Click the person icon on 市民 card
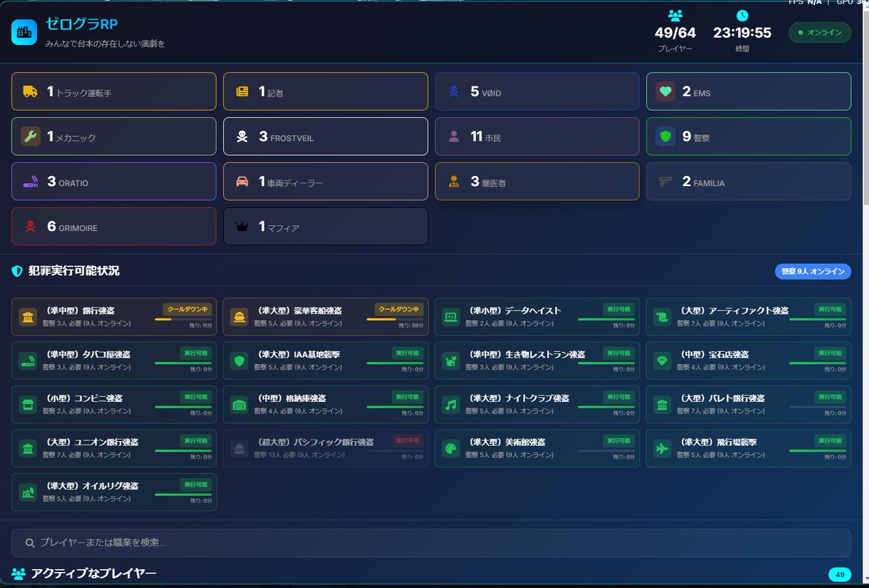 coord(453,136)
